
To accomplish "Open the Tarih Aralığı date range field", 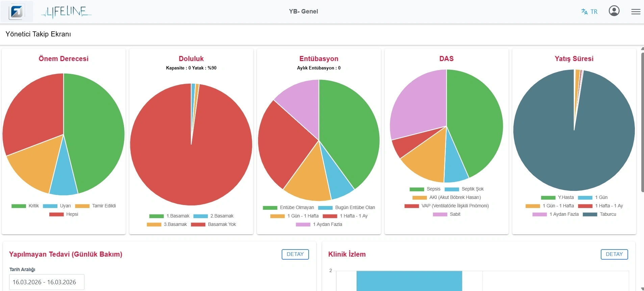I will click(47, 282).
